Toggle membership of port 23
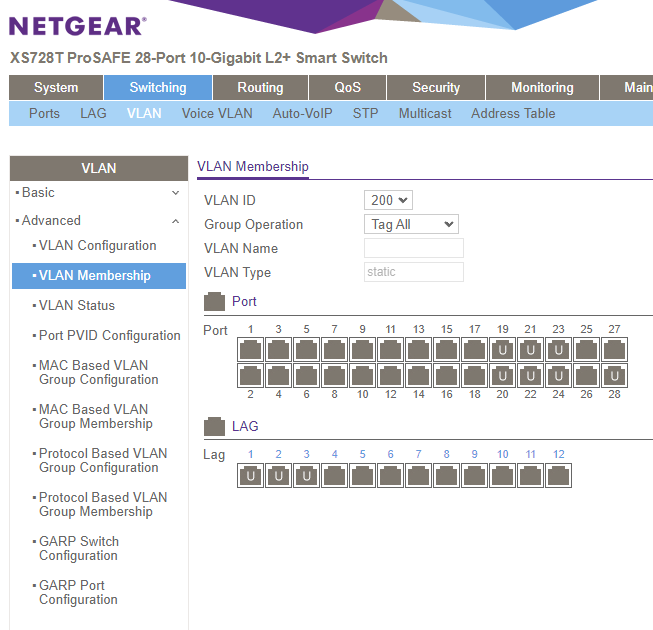This screenshot has height=630, width=653. (558, 350)
